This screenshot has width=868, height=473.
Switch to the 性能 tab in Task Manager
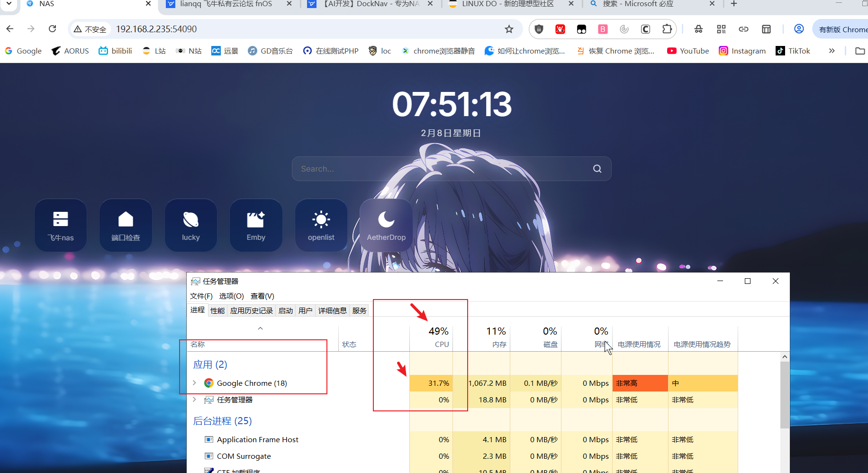click(x=217, y=310)
